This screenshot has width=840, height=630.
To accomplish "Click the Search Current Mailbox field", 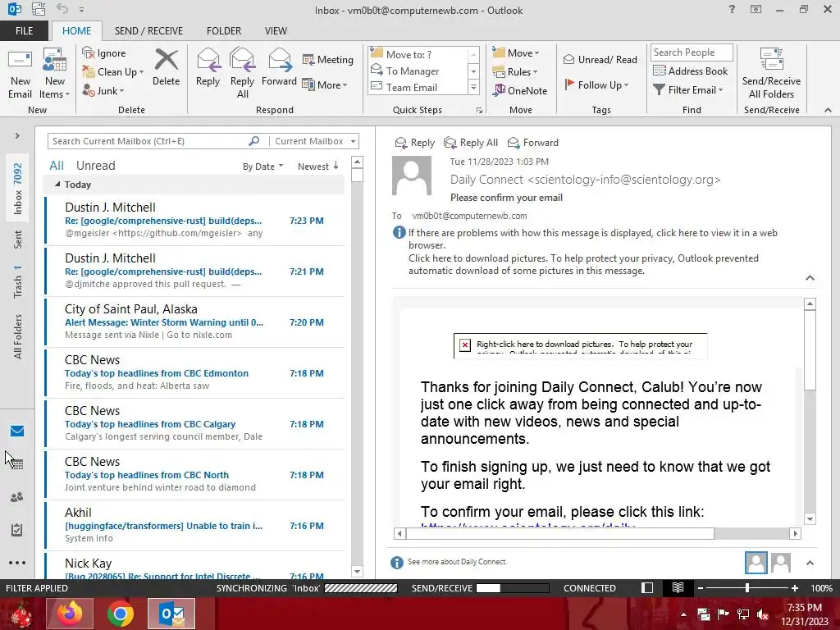I will 148,141.
